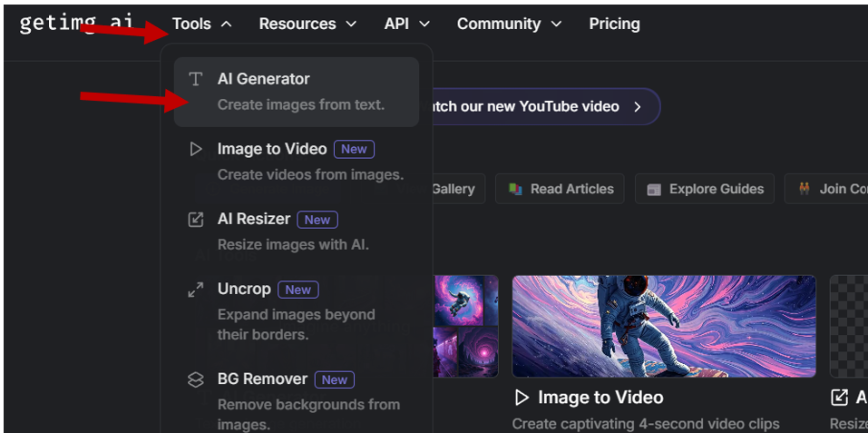Click 'Resize images with AI.' description

[293, 244]
